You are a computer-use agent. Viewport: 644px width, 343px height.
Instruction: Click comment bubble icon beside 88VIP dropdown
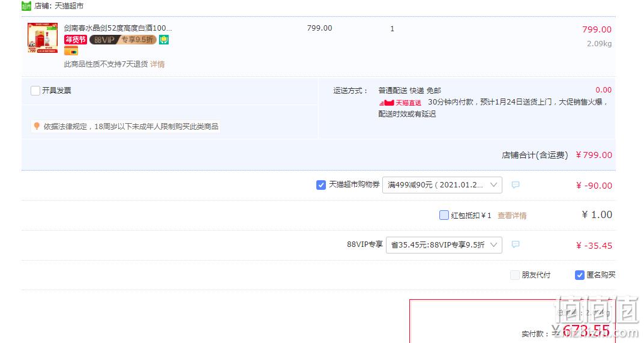coord(516,244)
